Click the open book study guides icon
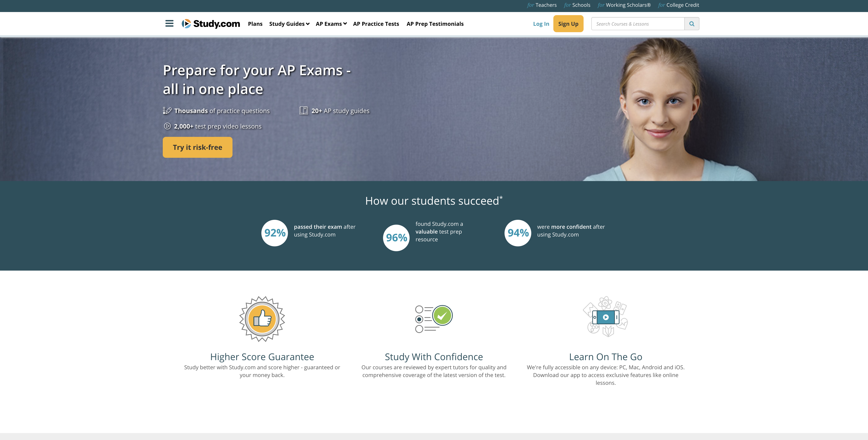Image resolution: width=868 pixels, height=440 pixels. (303, 111)
